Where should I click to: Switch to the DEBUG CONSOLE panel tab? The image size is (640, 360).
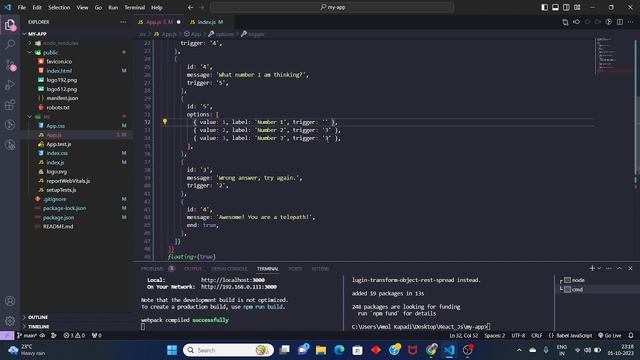(x=229, y=269)
